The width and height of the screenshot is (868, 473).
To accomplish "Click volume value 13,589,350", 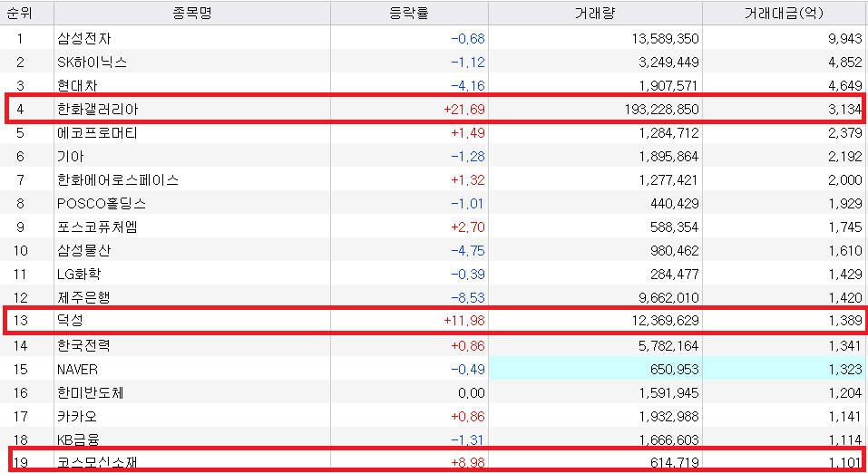I will pos(665,39).
